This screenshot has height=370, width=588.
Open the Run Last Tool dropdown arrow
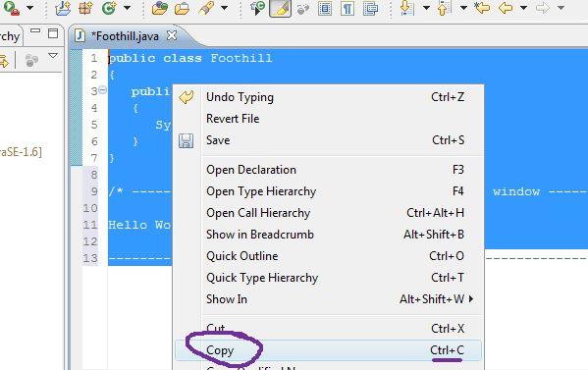[x=29, y=8]
